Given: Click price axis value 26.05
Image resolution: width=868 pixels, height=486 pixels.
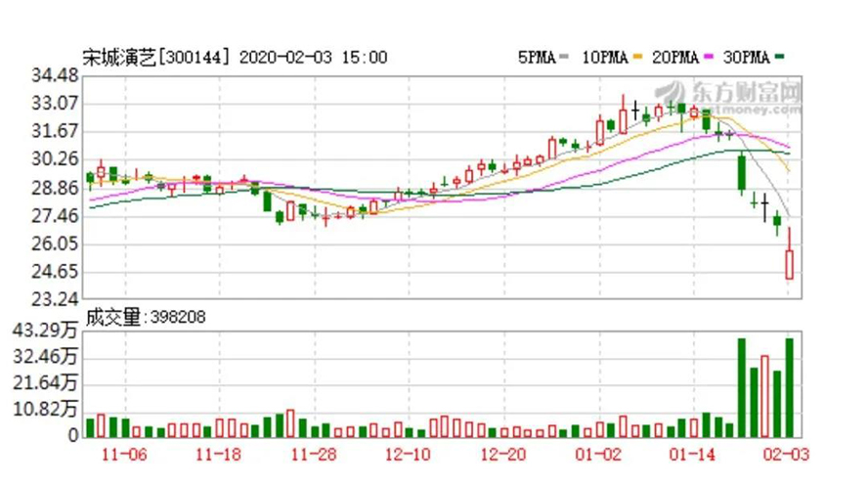Looking at the screenshot, I should [x=56, y=243].
